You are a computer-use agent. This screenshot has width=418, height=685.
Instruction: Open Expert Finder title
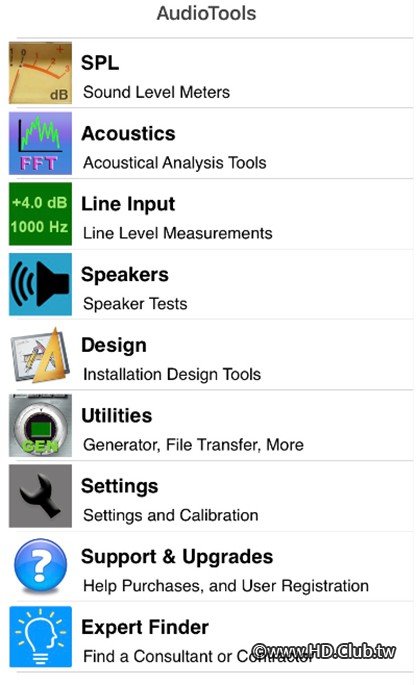pos(145,627)
